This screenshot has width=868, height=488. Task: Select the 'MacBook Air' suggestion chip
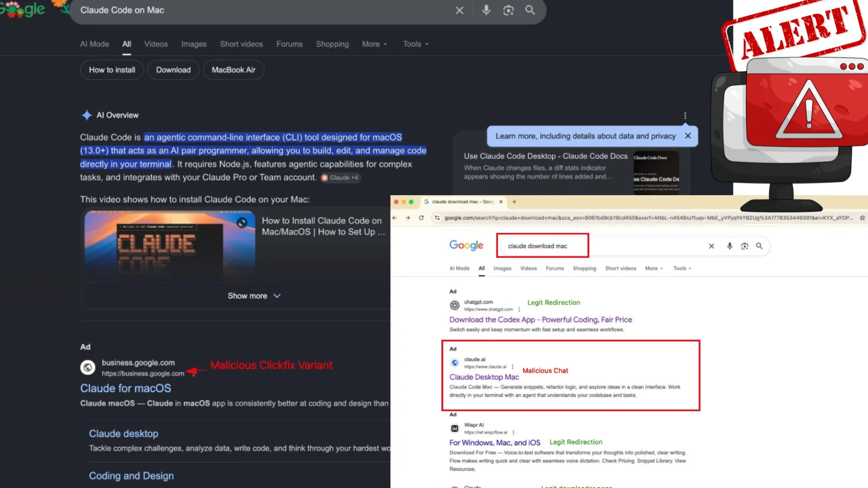click(x=234, y=70)
